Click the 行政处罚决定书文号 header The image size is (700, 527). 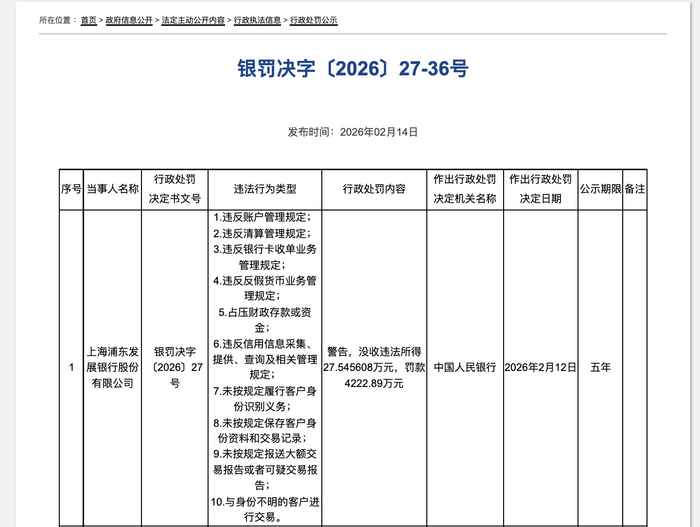coord(175,189)
